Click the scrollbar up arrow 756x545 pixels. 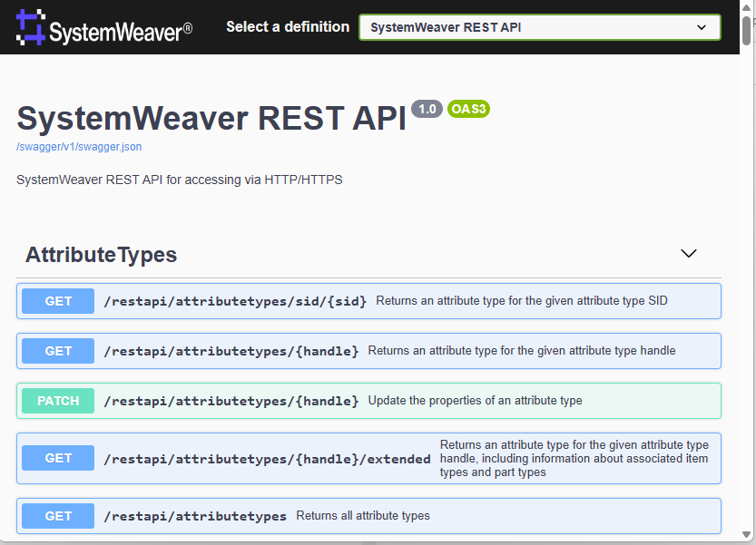pos(746,7)
